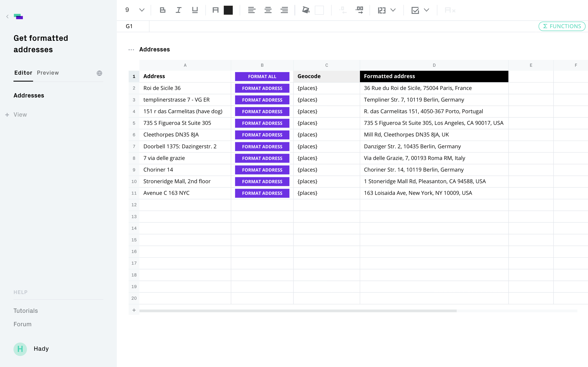Screen dimensions: 588x367
Task: Click the text color letter icon
Action: coord(215,10)
